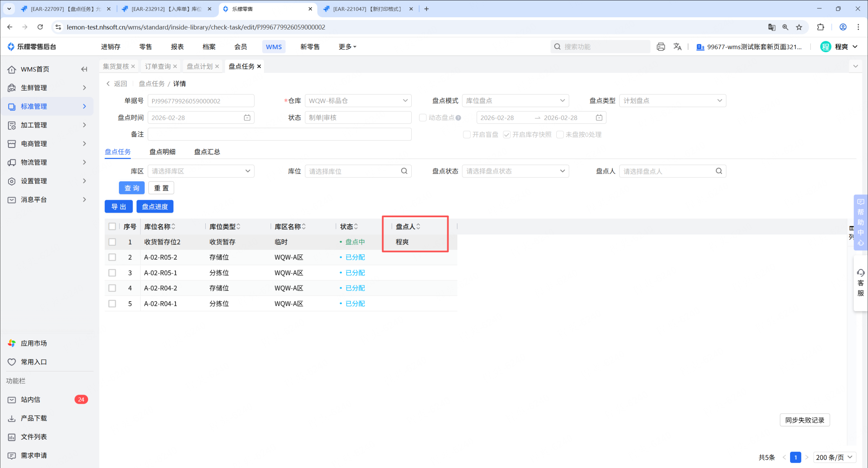
Task: Switch to the 盘点明细 tab
Action: point(162,152)
